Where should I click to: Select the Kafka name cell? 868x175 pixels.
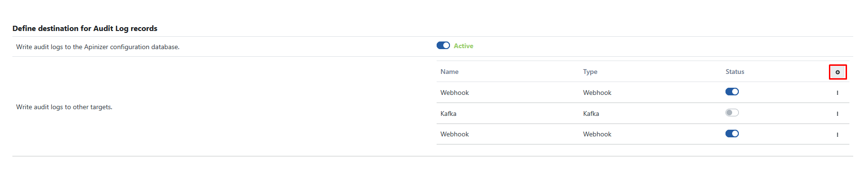(449, 113)
